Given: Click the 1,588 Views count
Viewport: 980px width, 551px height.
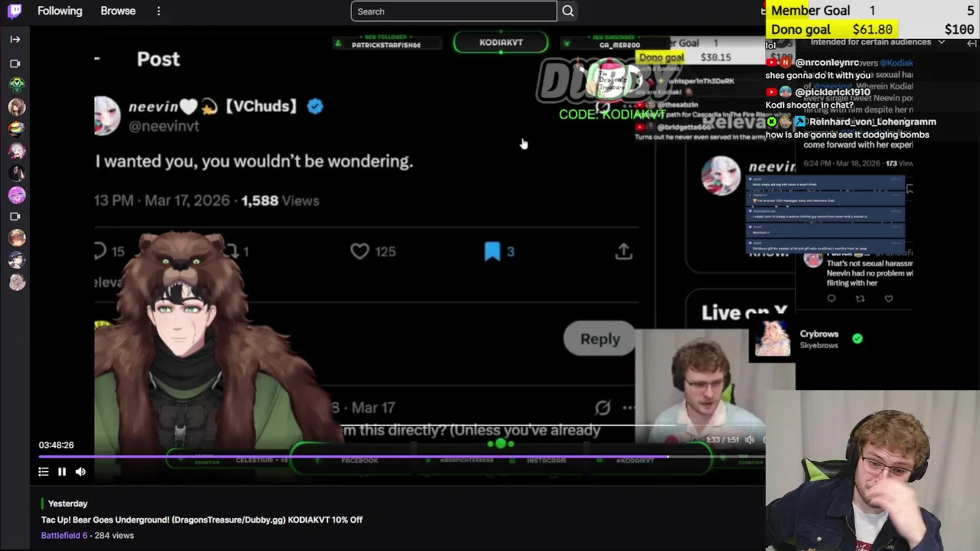Looking at the screenshot, I should pyautogui.click(x=280, y=201).
